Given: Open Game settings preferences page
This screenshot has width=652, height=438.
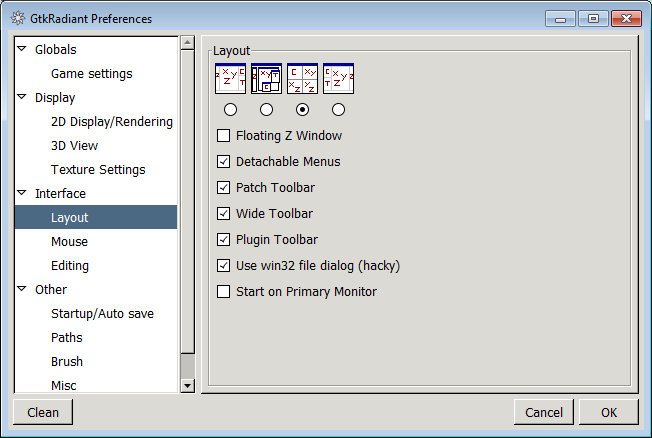Looking at the screenshot, I should [91, 74].
